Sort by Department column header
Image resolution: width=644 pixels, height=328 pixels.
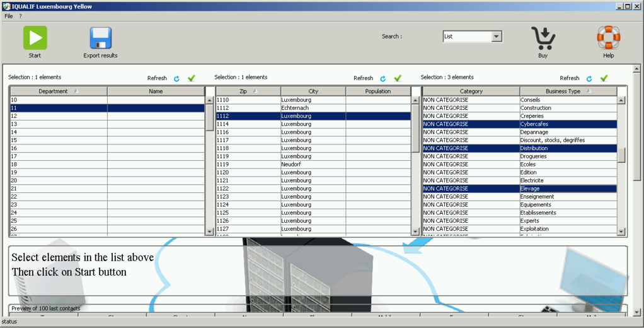point(59,91)
